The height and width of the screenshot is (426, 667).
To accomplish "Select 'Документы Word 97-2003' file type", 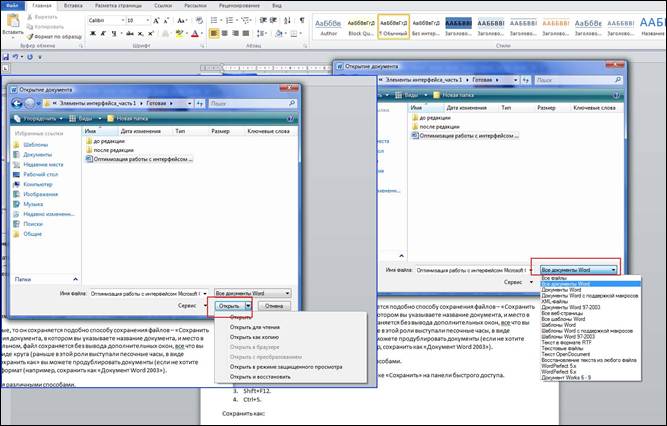I will (x=570, y=307).
